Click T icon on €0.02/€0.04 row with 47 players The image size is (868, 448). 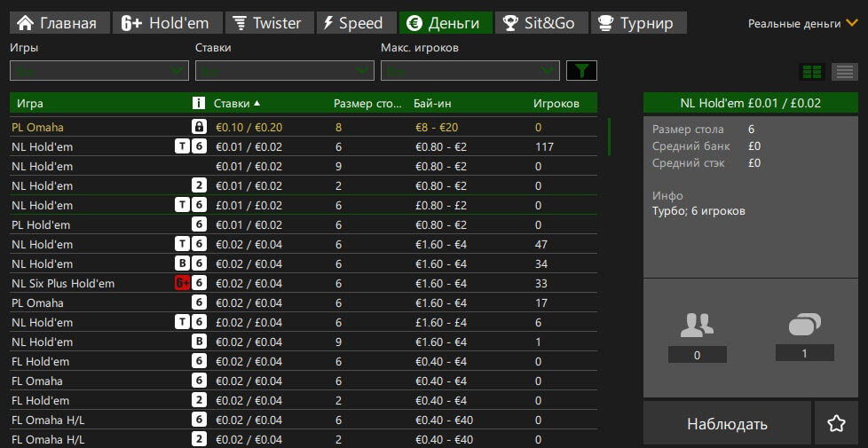[x=182, y=244]
